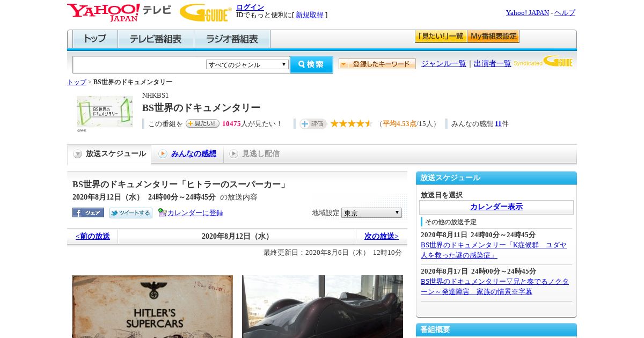Click the calendar register icon
This screenshot has width=644, height=338.
[x=163, y=212]
